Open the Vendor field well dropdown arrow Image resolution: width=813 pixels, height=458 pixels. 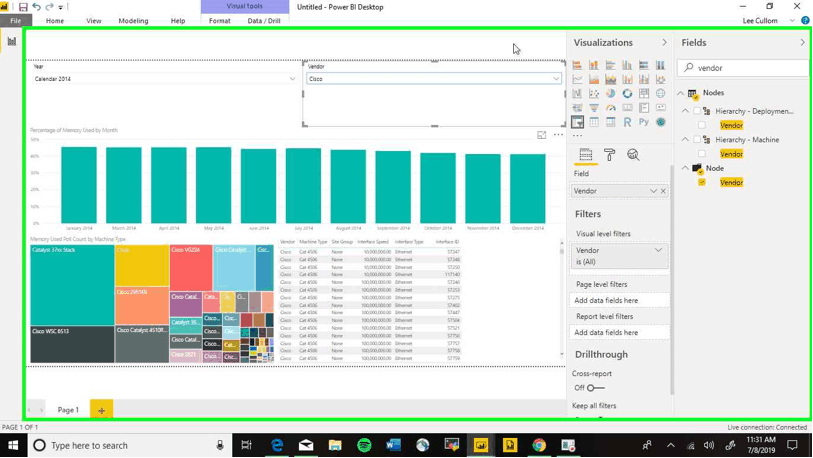[653, 191]
